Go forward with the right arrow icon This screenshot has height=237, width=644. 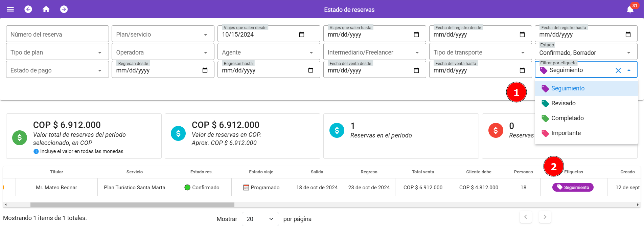point(64,9)
